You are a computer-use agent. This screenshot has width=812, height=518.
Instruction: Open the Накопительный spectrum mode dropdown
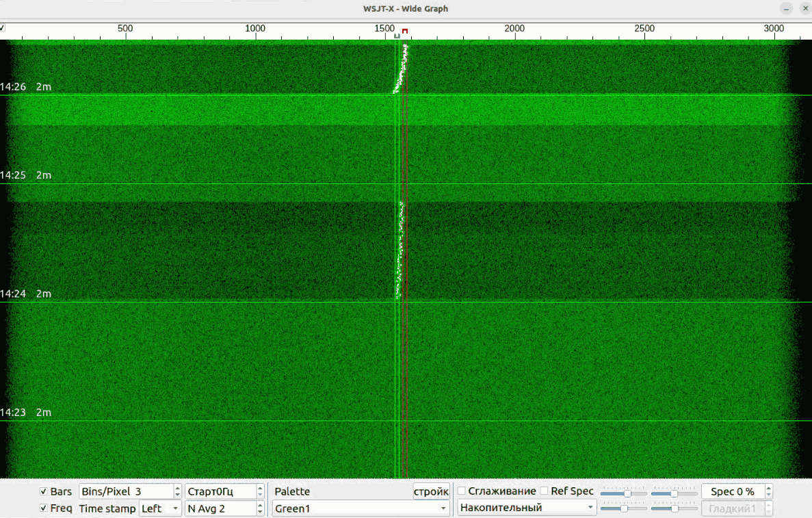(527, 508)
